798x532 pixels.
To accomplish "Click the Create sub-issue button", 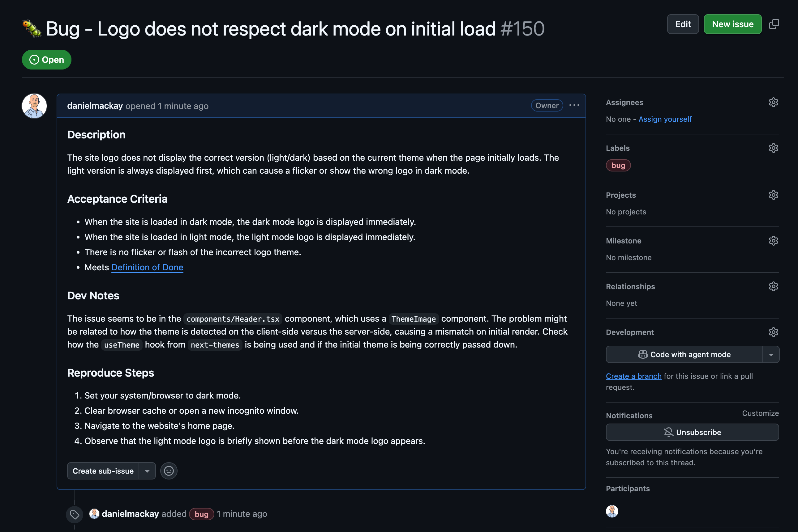I will click(103, 471).
